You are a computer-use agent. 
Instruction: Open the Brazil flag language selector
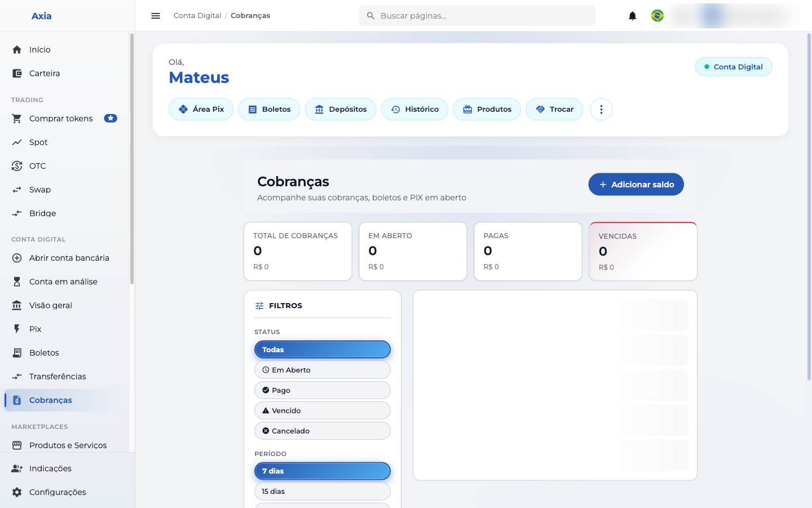click(657, 16)
